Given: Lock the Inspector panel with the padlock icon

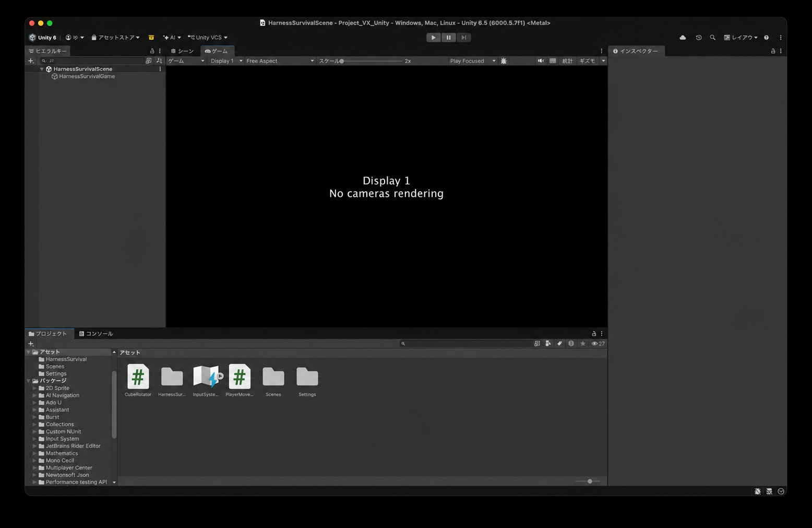Looking at the screenshot, I should click(773, 51).
